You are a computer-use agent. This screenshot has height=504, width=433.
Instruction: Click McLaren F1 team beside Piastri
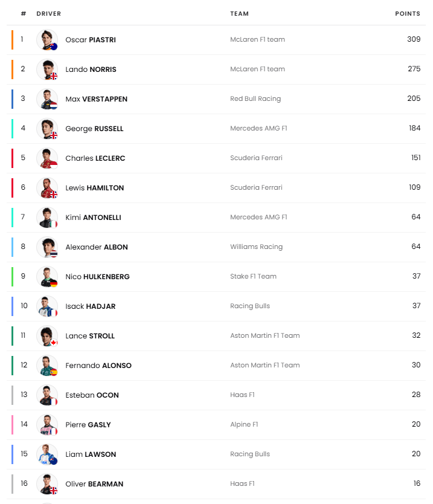pyautogui.click(x=257, y=39)
